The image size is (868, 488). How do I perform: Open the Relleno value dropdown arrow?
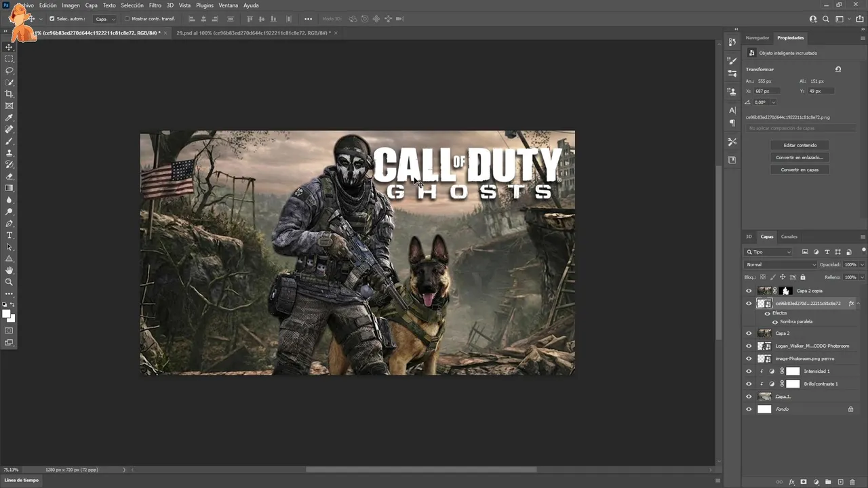pyautogui.click(x=863, y=277)
